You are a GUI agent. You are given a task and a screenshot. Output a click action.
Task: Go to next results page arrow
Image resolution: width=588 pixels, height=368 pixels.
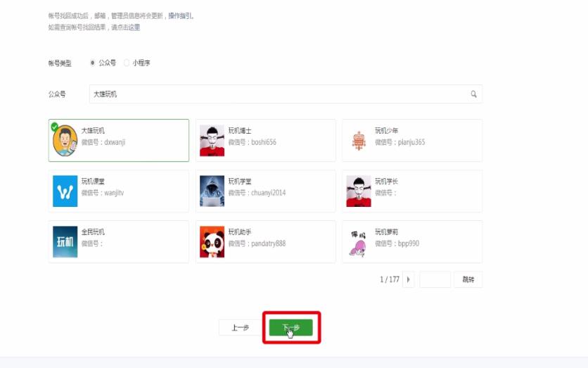pos(409,279)
